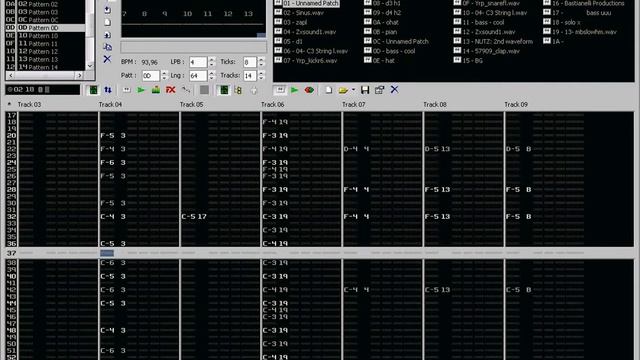Viewport: 640px width, 360px height.
Task: Click pattern list horizontal scrollbar right arrow
Action: pyautogui.click(x=80, y=76)
